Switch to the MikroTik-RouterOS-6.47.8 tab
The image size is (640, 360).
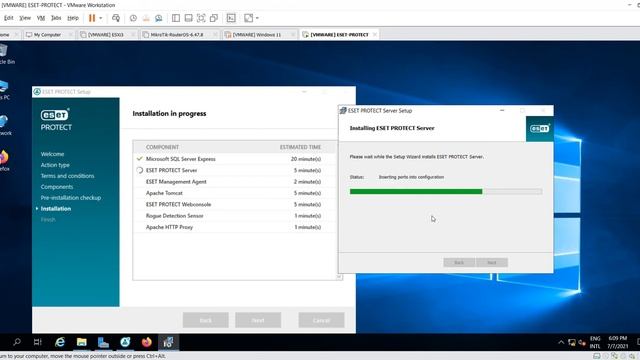tap(177, 35)
